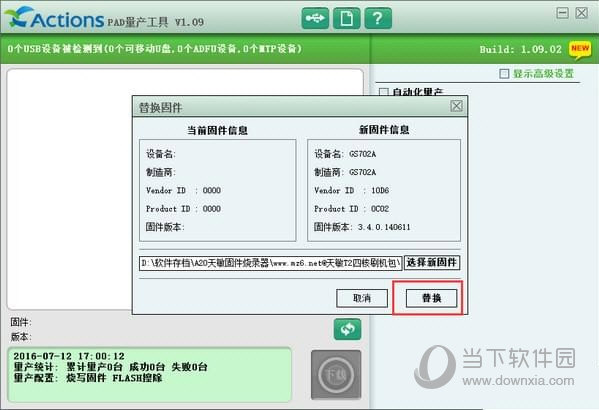Click the 版本: label below device list
Image resolution: width=599 pixels, height=410 pixels.
21,337
